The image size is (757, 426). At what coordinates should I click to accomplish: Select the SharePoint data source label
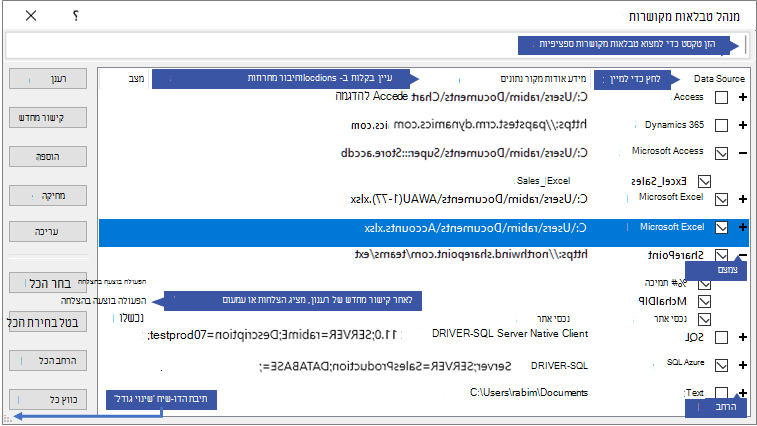coord(675,255)
